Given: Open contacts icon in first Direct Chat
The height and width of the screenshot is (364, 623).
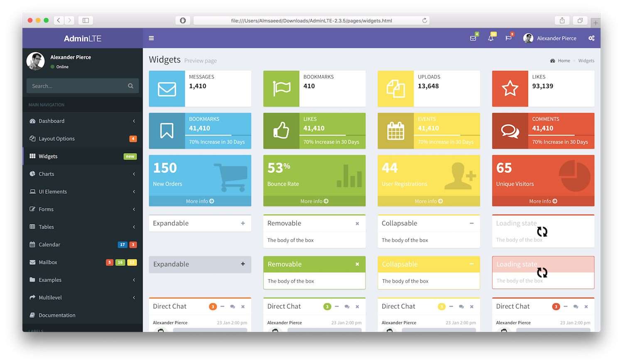Looking at the screenshot, I should [233, 307].
